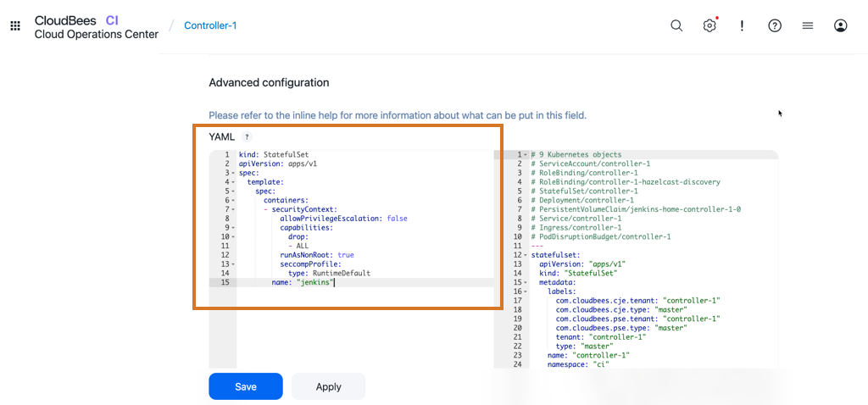
Task: Open the hamburger menu icon
Action: coord(808,26)
